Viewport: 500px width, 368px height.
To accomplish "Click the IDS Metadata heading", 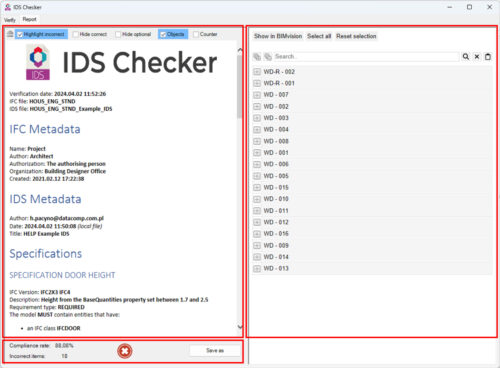I will (45, 199).
